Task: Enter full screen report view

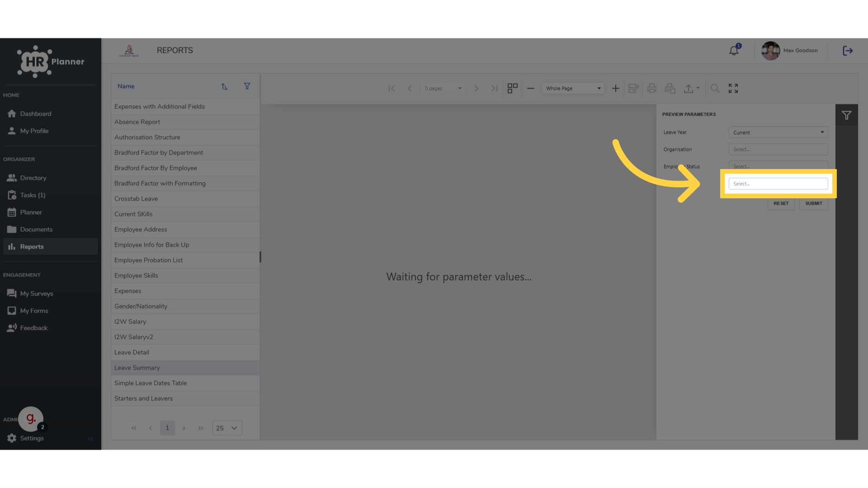Action: 733,89
